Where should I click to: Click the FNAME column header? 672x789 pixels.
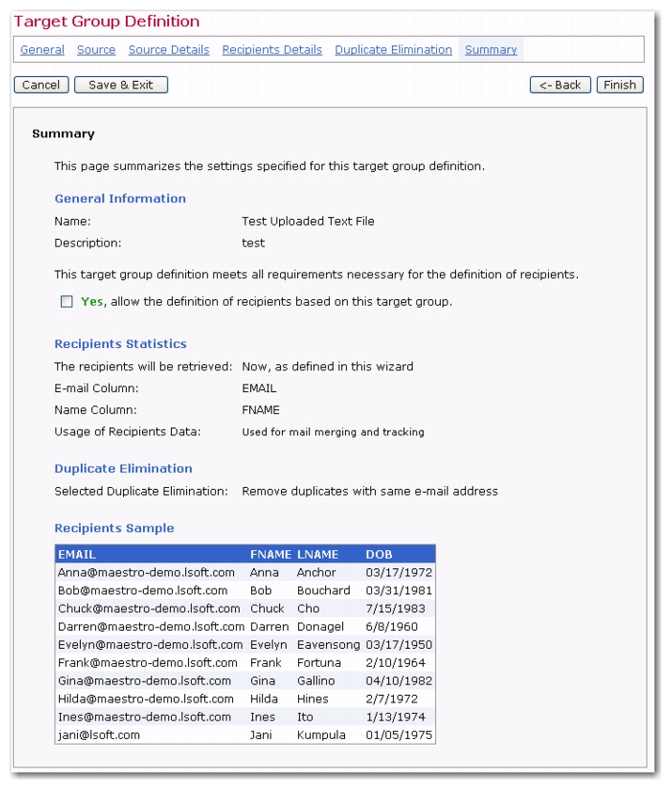pyautogui.click(x=271, y=555)
